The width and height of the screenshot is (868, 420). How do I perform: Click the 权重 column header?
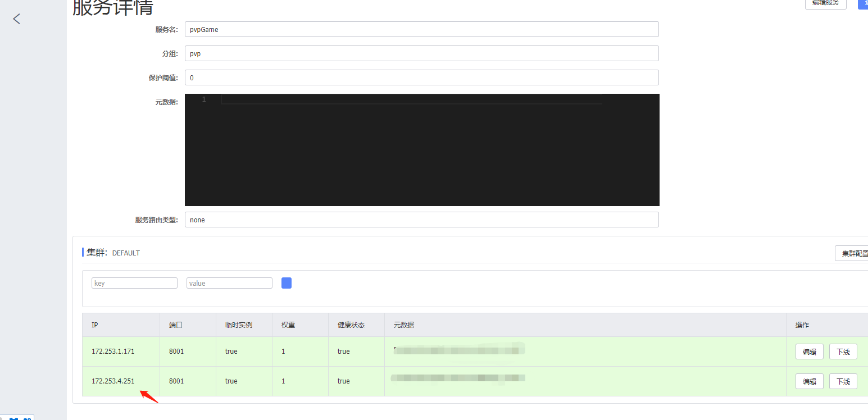point(288,325)
